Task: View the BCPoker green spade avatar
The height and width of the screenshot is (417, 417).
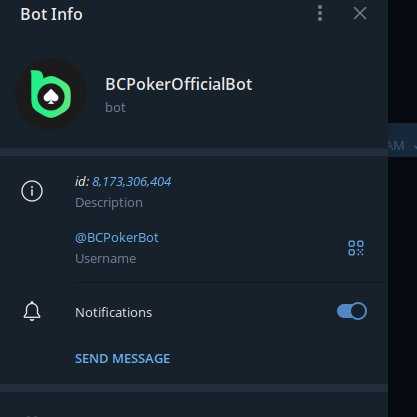Action: pyautogui.click(x=51, y=94)
